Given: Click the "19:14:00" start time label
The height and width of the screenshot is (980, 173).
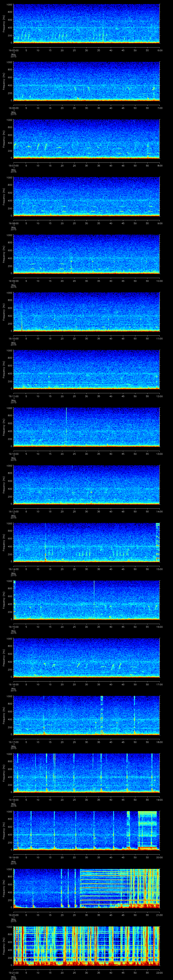Looking at the screenshot, I should [x=13, y=569].
